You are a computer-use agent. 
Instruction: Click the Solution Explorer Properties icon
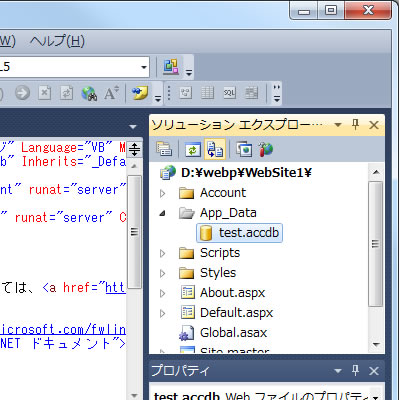(x=164, y=149)
